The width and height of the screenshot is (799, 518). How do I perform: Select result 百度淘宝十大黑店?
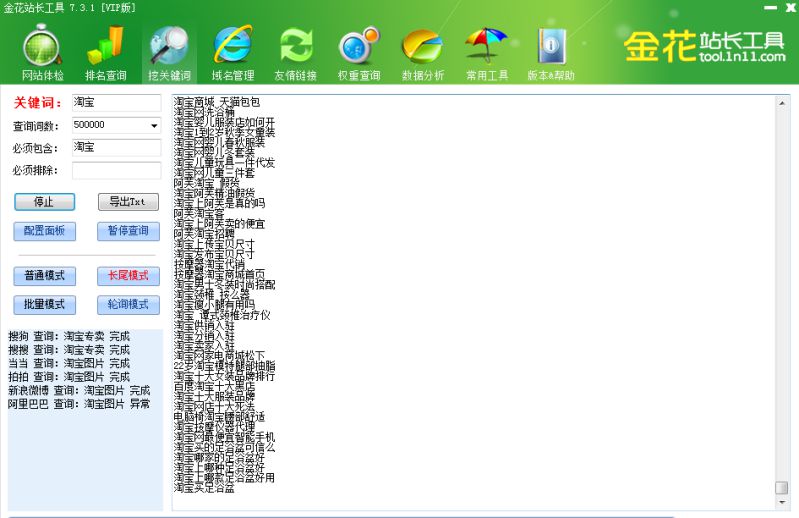[214, 387]
